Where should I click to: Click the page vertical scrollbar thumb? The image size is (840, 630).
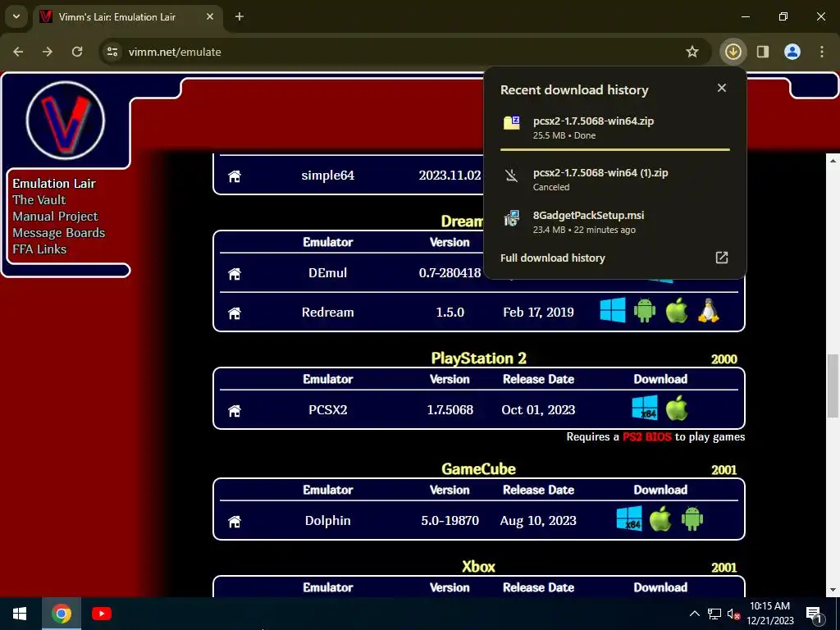(x=833, y=386)
